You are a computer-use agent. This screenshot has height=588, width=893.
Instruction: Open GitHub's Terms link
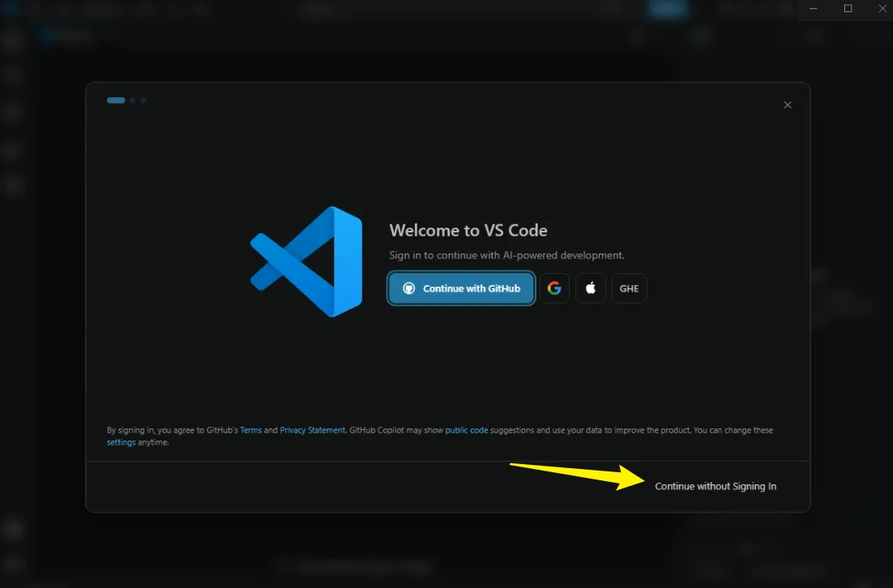click(250, 430)
